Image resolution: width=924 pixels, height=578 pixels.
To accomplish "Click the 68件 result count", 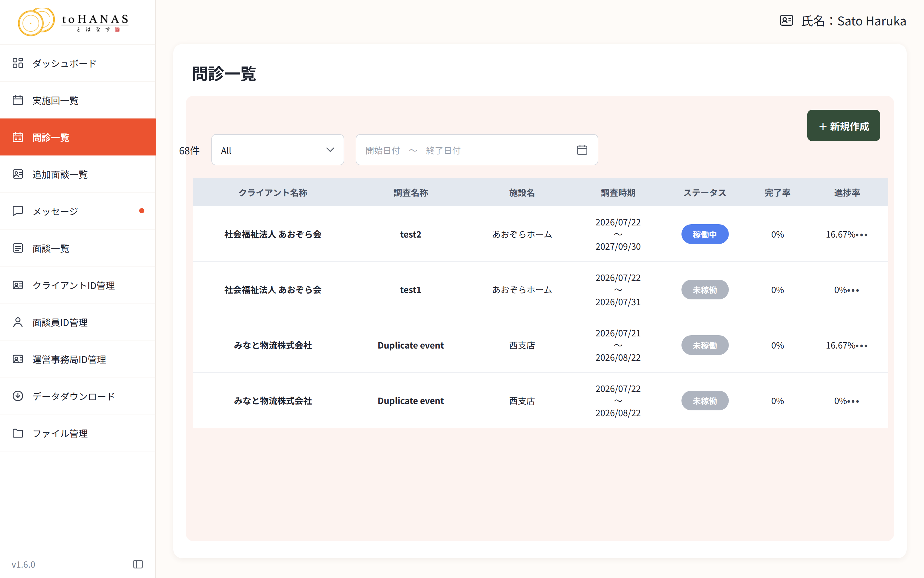I will tap(189, 151).
